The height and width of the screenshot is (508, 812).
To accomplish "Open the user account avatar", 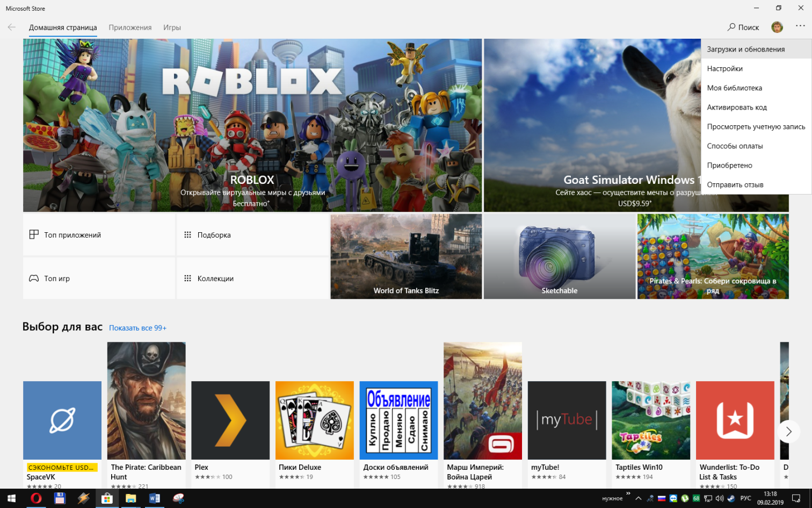I will [x=777, y=27].
